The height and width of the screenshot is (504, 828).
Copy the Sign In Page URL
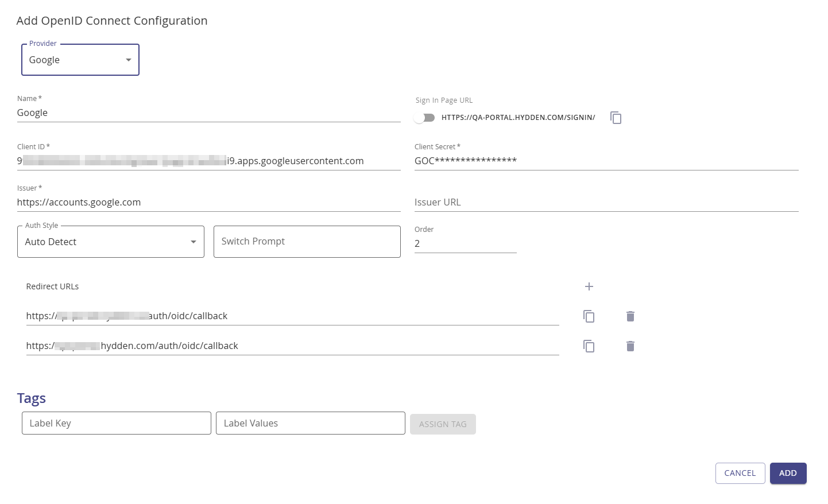[616, 118]
